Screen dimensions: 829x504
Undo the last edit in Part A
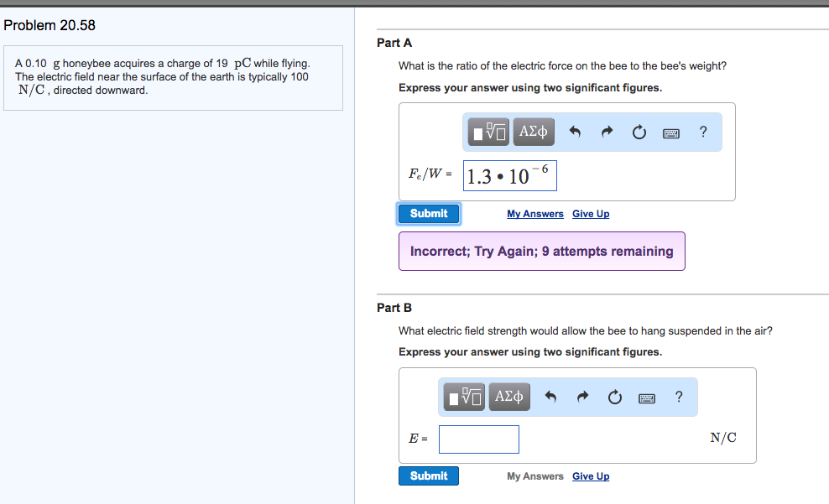point(575,132)
